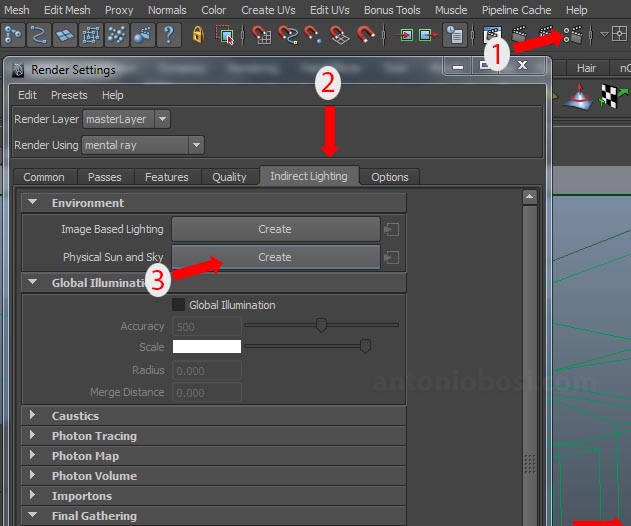Expand the Photon Map section
The height and width of the screenshot is (526, 631).
click(x=33, y=455)
